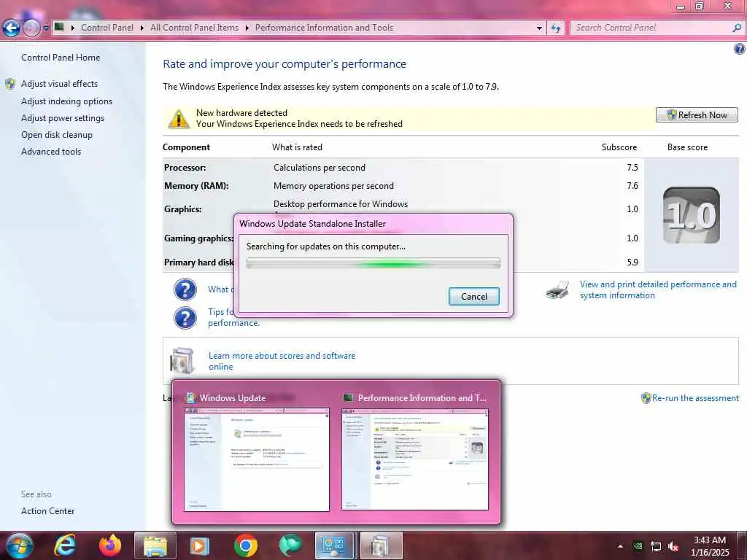The width and height of the screenshot is (747, 560).
Task: Click the software box icon
Action: pyautogui.click(x=182, y=360)
